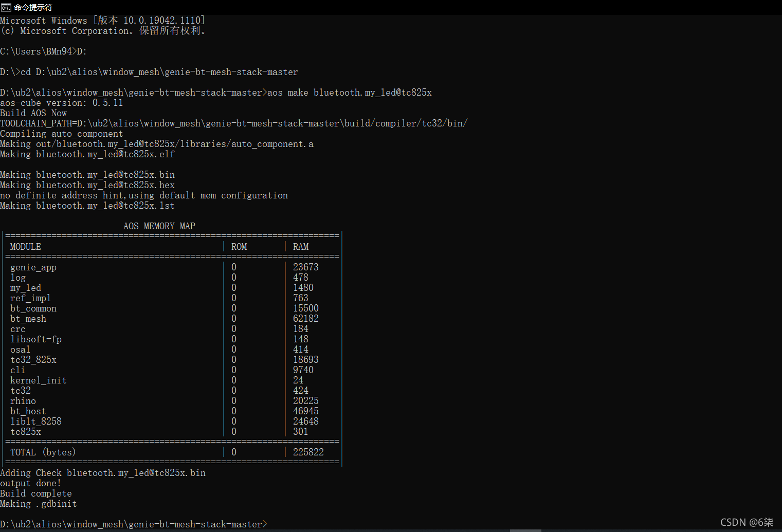Click the MODULE column header

tap(26, 247)
